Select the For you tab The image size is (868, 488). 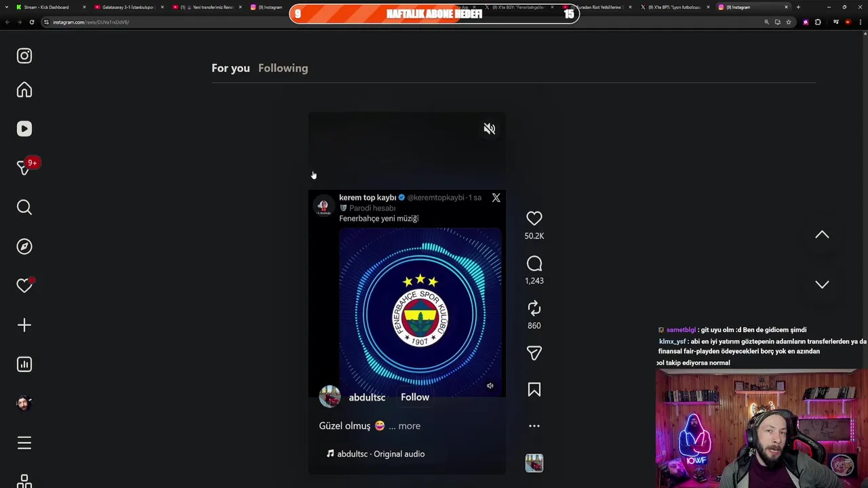coord(231,68)
